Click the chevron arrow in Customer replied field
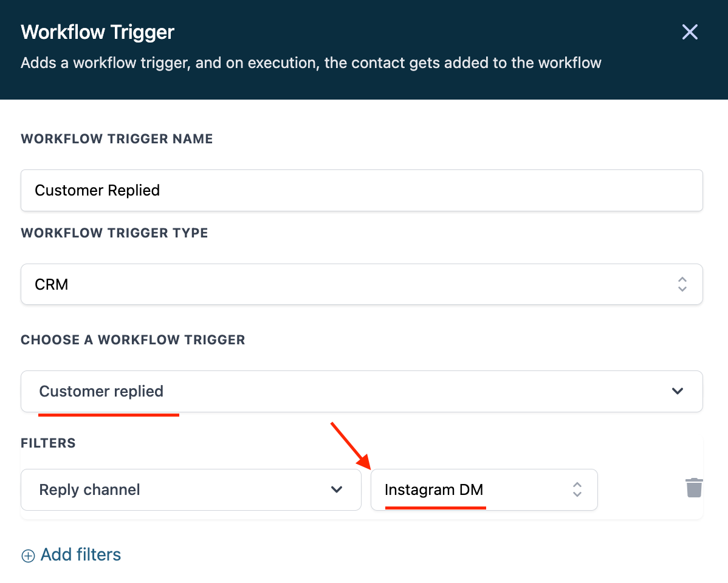 (678, 391)
